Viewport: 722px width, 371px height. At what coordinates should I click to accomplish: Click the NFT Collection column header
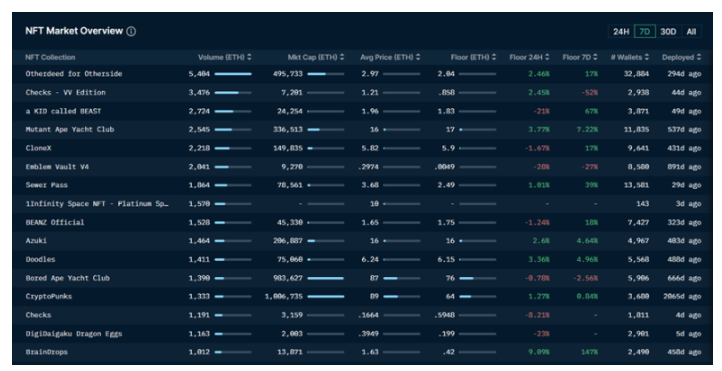tap(50, 57)
